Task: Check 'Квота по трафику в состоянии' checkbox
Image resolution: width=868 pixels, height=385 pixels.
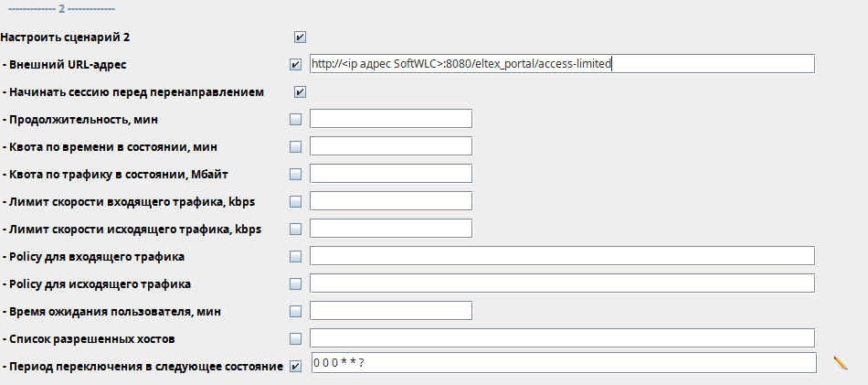Action: point(294,174)
